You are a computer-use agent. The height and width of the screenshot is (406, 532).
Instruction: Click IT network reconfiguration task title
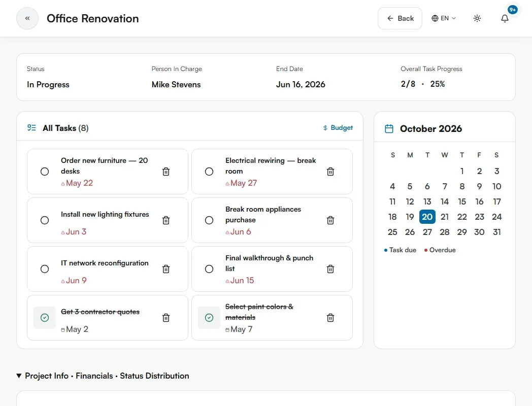pos(105,263)
